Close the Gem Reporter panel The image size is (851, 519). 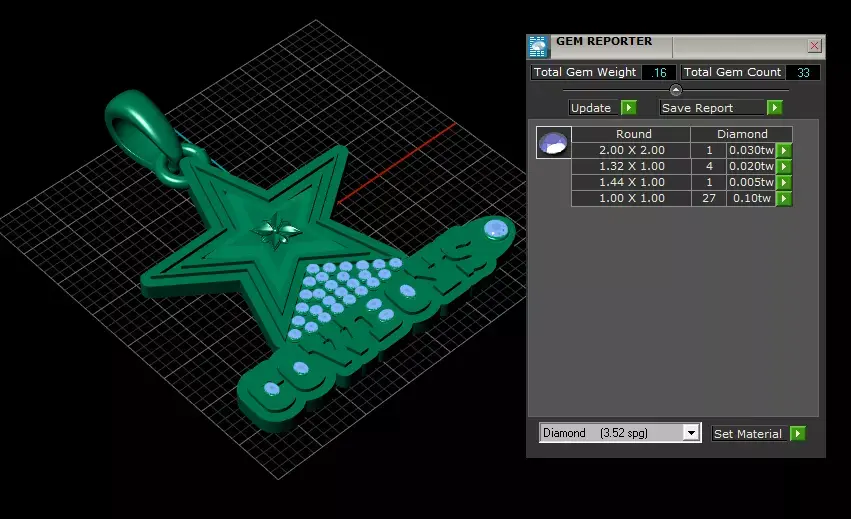click(x=814, y=46)
